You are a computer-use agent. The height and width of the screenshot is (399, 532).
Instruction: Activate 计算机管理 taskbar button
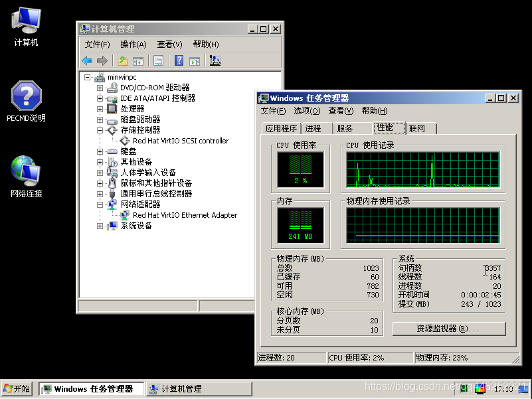[x=199, y=389]
